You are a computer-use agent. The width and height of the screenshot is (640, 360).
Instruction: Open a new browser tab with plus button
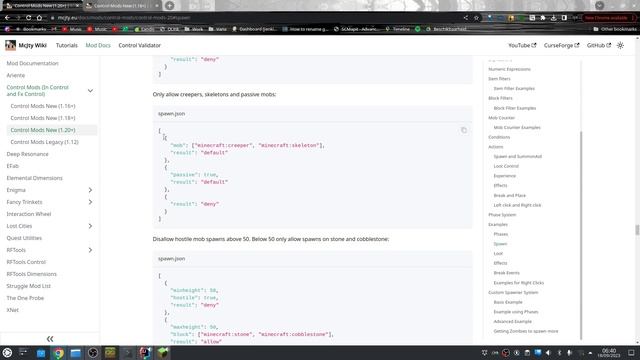point(169,6)
